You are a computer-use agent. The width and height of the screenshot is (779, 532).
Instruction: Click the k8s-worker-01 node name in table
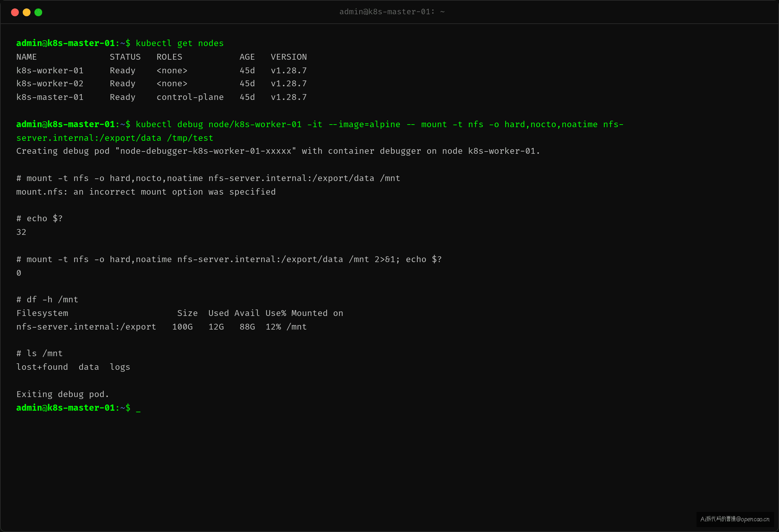pos(50,71)
